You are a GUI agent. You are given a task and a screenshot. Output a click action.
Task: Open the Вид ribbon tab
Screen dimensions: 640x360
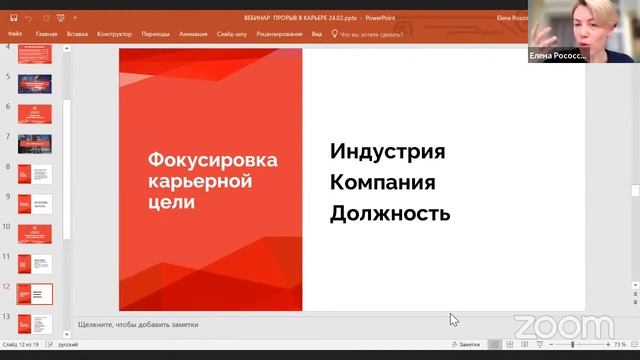pyautogui.click(x=317, y=34)
